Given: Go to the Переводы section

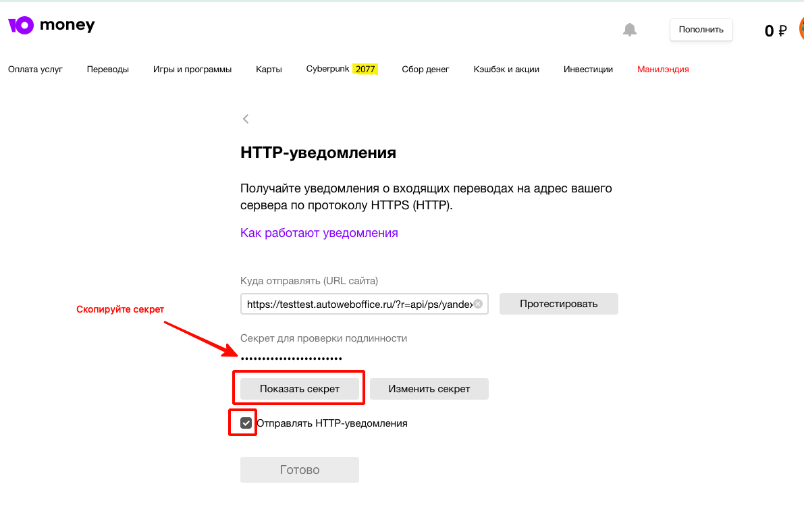Looking at the screenshot, I should 108,69.
